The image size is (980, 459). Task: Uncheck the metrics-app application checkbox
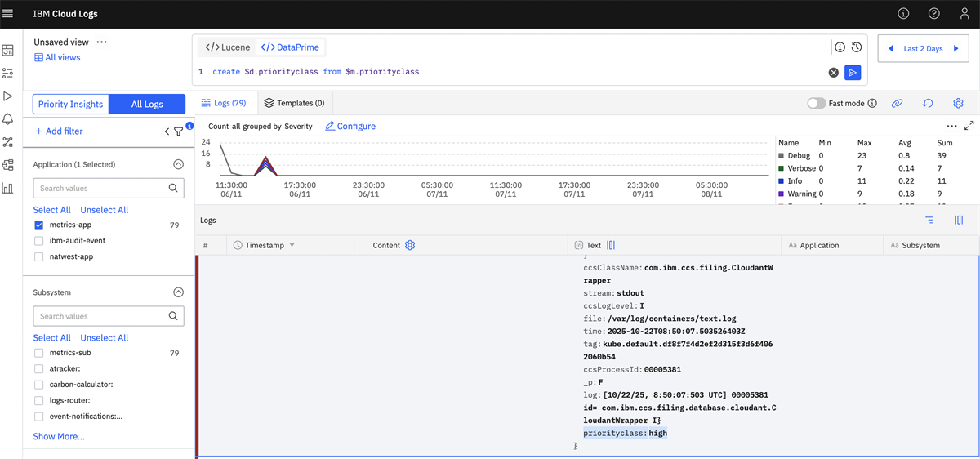coord(39,225)
